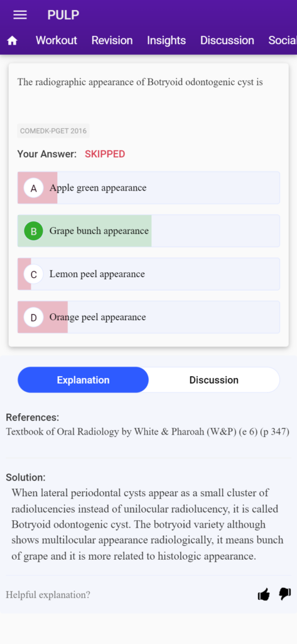The image size is (297, 644).
Task: Open the Discussion tab in top navigation
Action: tap(227, 40)
